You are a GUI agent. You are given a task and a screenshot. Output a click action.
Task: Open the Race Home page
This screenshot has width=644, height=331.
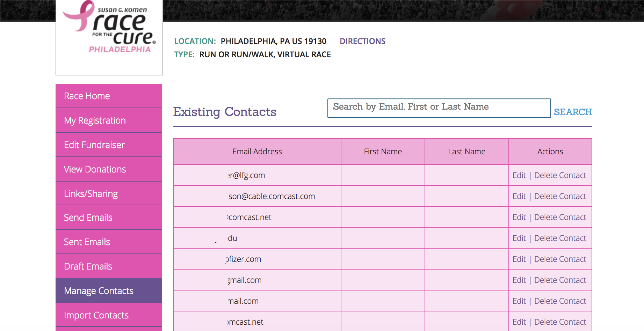87,96
